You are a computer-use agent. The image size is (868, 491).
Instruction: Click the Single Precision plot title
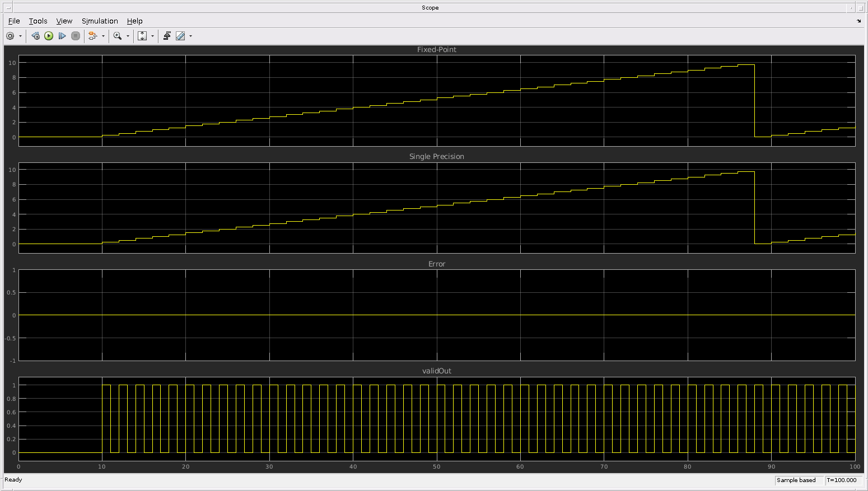[x=437, y=156]
